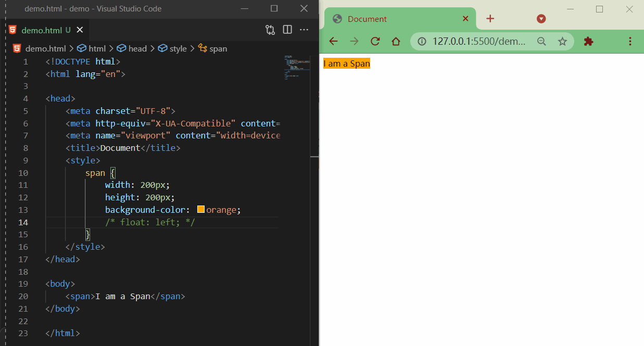Open zoom magnifier icon in address bar
Viewport: 644px width, 346px height.
click(x=541, y=41)
